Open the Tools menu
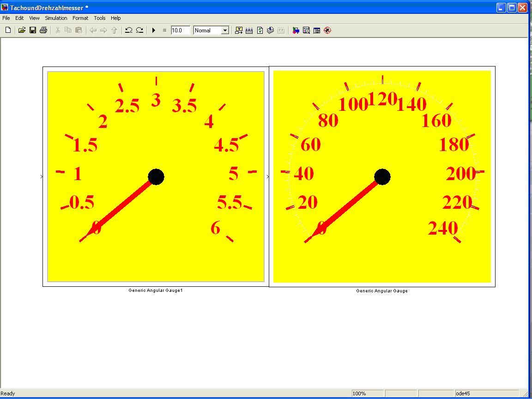 coord(100,18)
